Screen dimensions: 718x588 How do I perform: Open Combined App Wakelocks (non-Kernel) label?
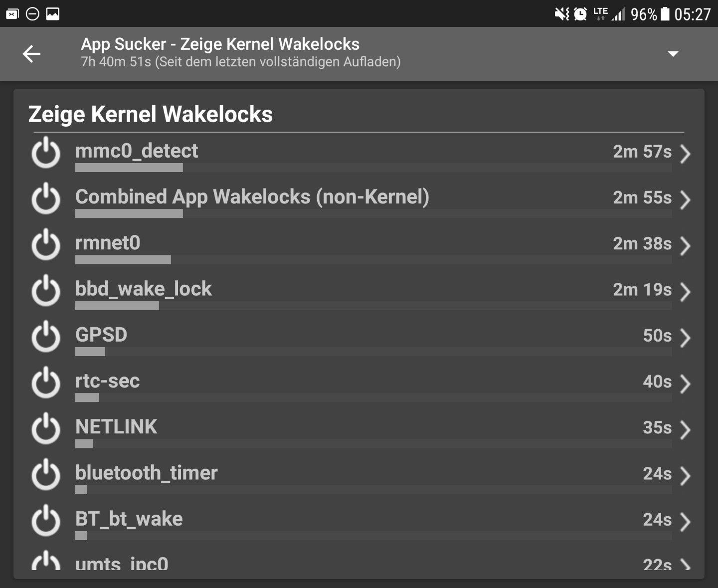[252, 197]
